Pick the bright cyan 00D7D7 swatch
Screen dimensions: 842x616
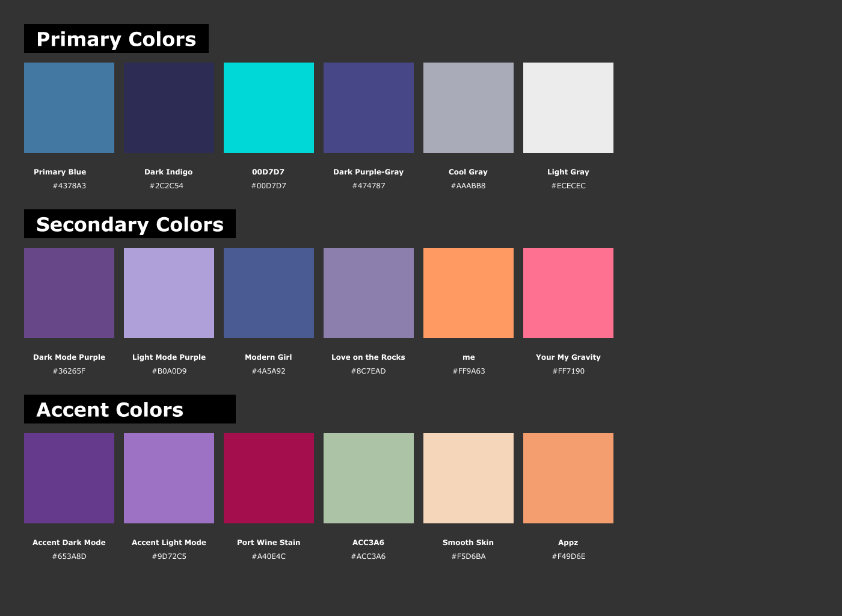[269, 108]
